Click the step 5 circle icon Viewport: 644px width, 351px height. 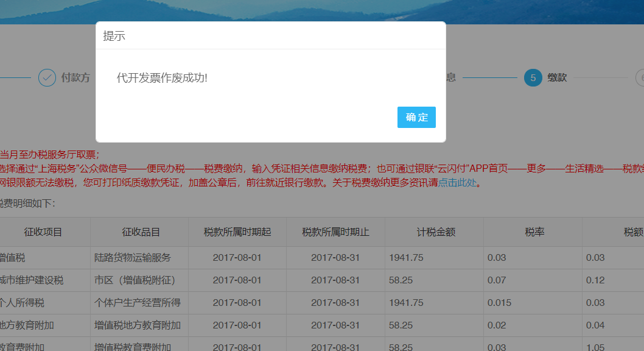(533, 78)
